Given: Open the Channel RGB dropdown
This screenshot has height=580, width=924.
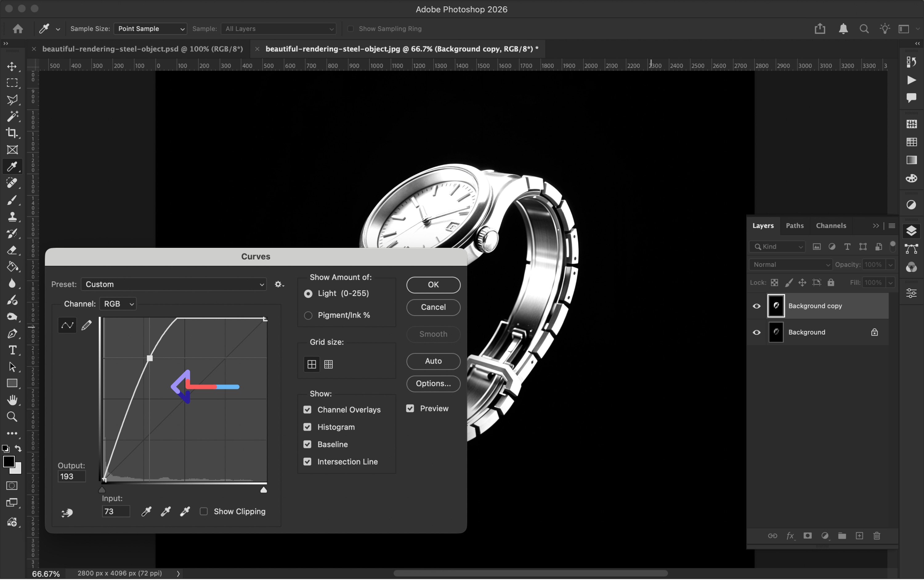Looking at the screenshot, I should [118, 304].
